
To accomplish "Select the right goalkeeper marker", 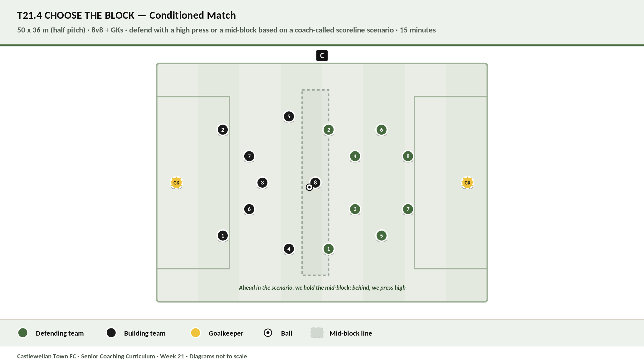I will 467,183.
